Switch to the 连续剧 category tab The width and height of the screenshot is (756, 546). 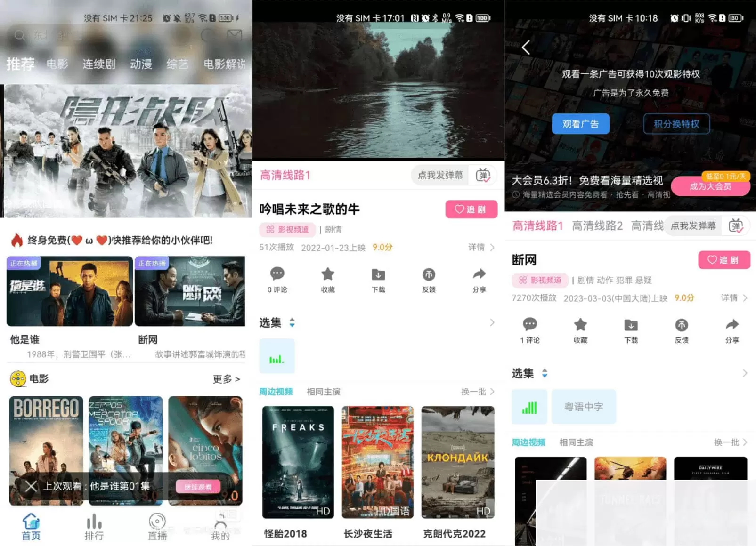(x=99, y=64)
